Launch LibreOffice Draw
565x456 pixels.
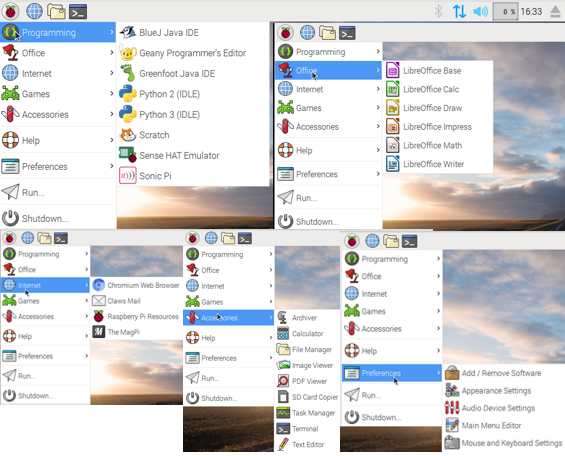(x=438, y=108)
